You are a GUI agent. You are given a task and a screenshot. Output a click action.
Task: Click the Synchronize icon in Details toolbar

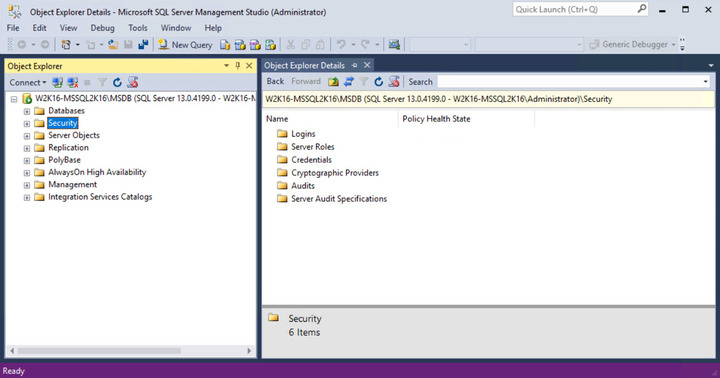[349, 82]
